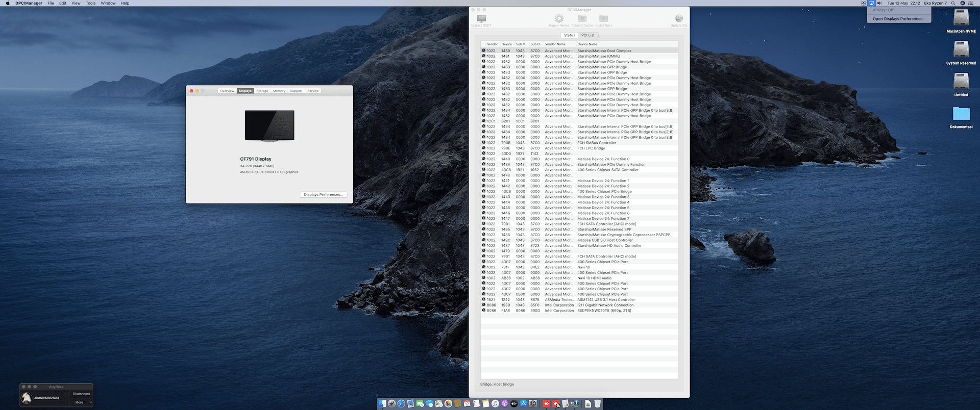This screenshot has width=980, height=410.
Task: Expand the More dropdown in Anydesk
Action: 81,402
